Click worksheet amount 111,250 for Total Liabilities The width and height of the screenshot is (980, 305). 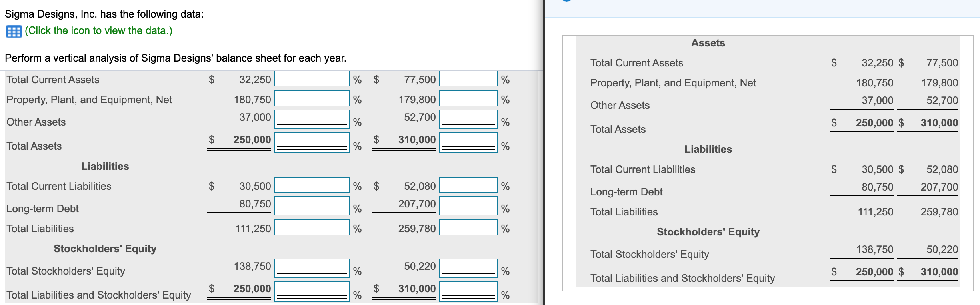pos(253,229)
